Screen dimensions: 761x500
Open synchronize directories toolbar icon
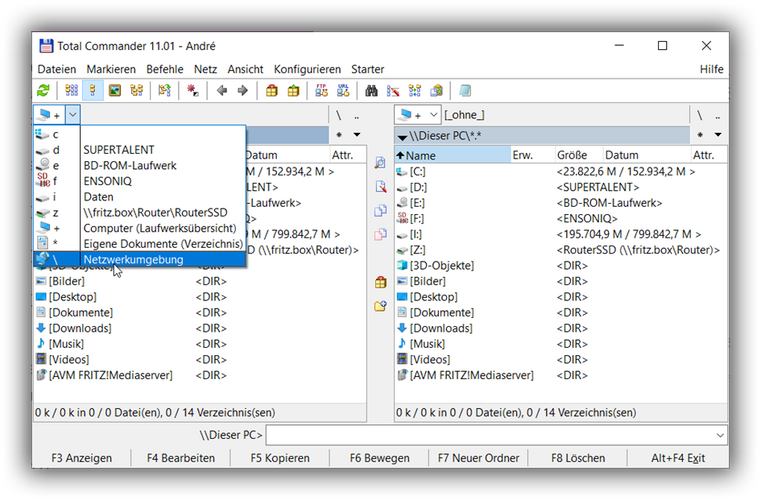(x=415, y=90)
